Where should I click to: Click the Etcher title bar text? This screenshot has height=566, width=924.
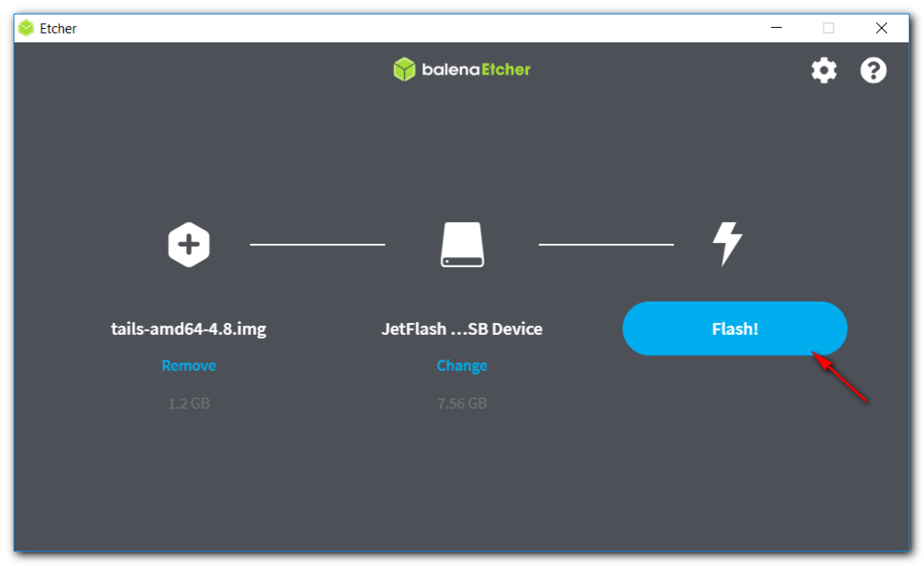click(59, 28)
